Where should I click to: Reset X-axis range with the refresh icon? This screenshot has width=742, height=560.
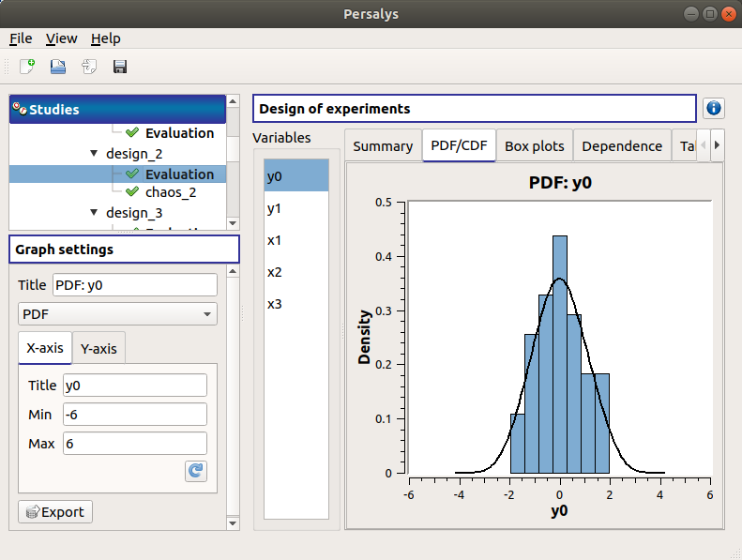[x=195, y=472]
